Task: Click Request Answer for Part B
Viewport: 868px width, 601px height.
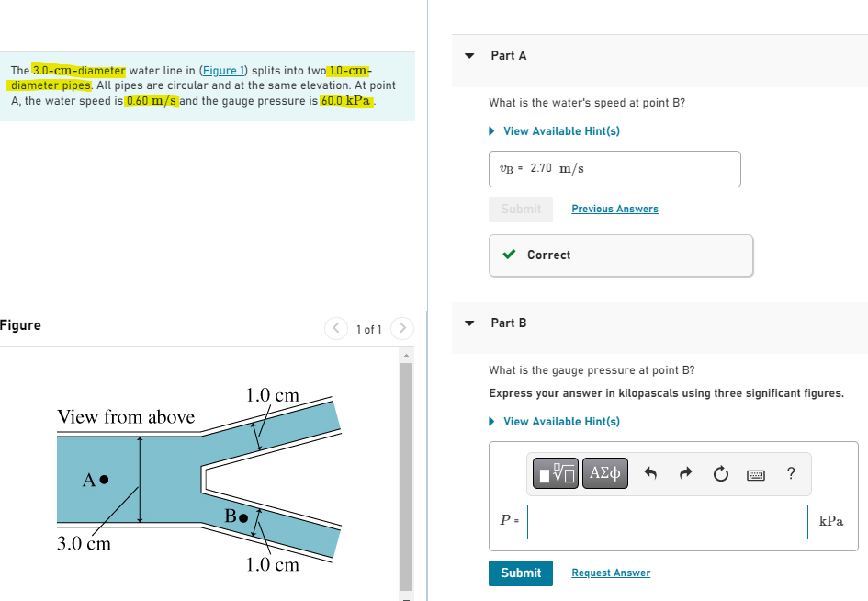Action: [610, 573]
